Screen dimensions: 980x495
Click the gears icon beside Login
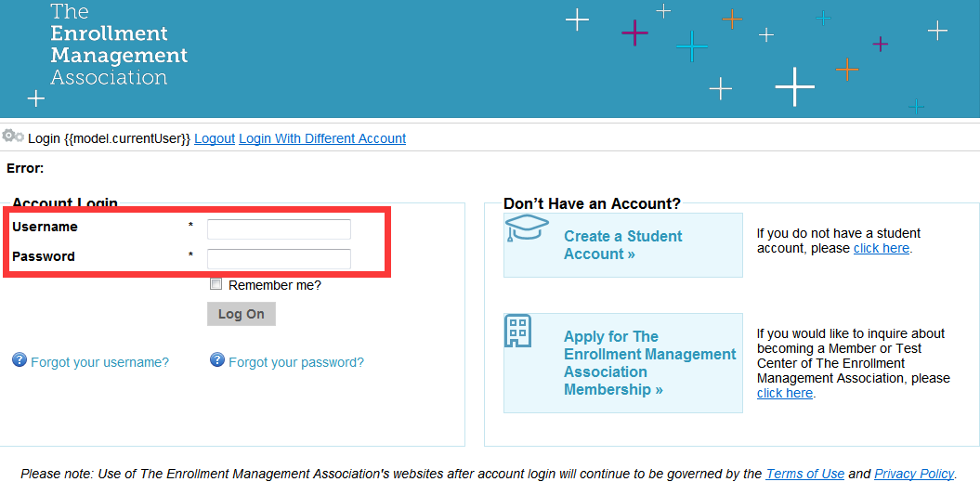(x=13, y=137)
